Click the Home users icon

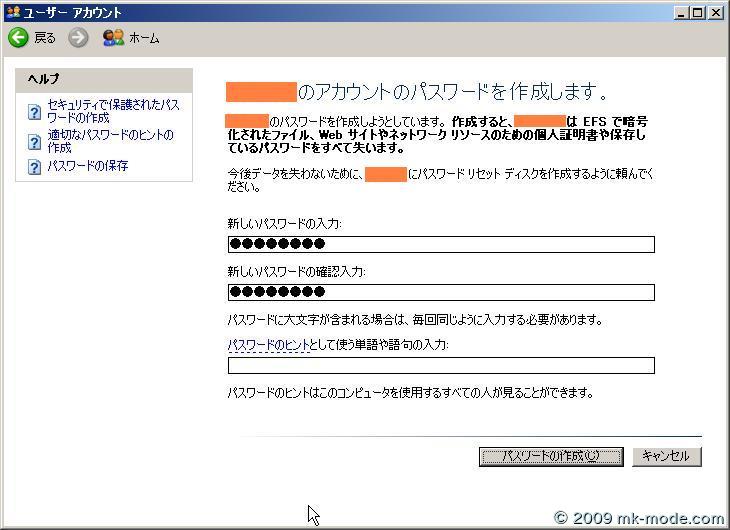pyautogui.click(x=113, y=38)
